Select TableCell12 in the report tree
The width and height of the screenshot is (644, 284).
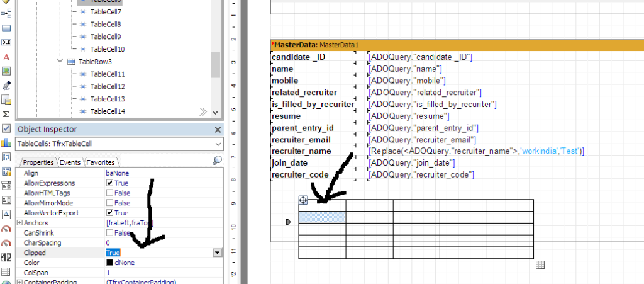(x=107, y=86)
